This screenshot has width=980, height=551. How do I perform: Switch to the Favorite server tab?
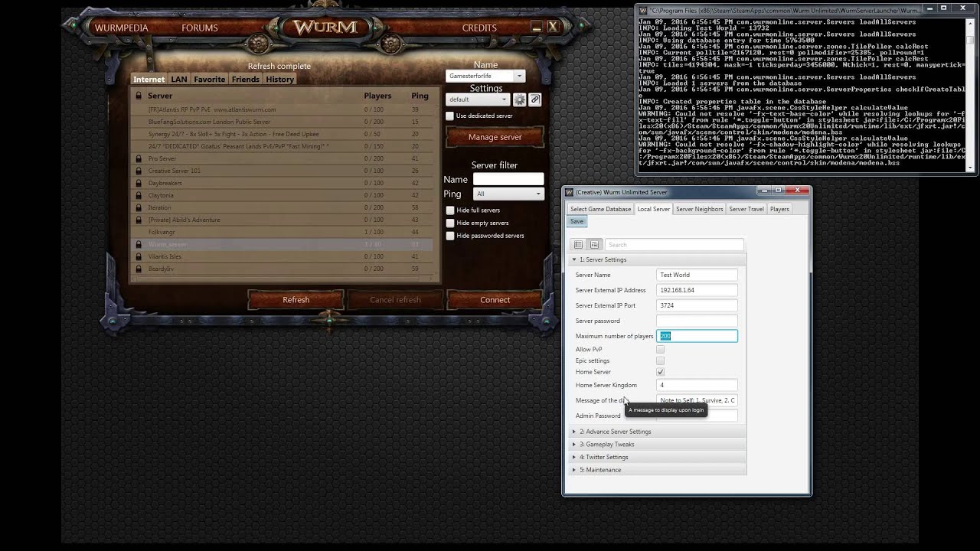coord(209,80)
